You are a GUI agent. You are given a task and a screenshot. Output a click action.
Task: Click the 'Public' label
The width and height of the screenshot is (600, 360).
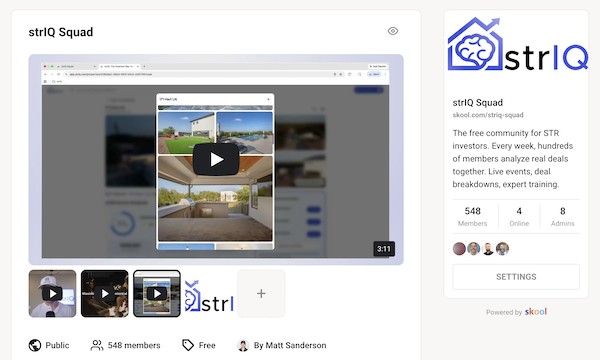(57, 345)
